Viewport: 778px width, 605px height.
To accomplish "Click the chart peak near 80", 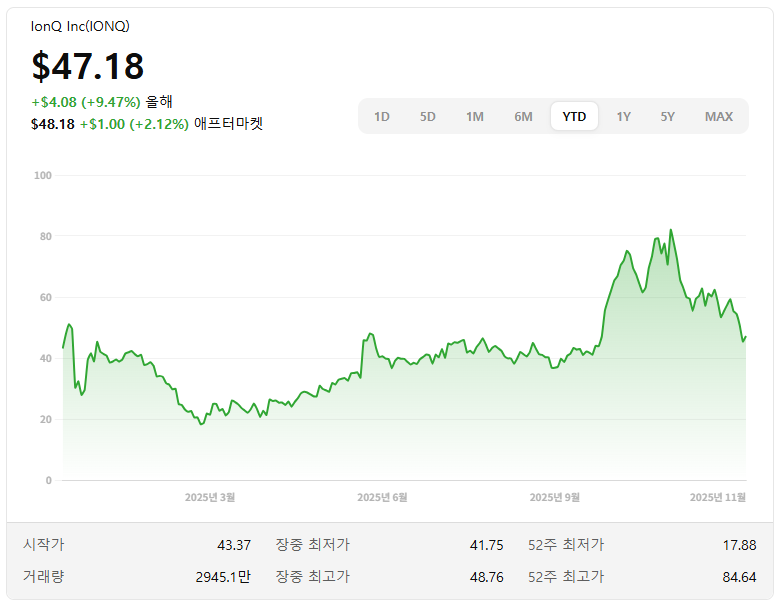I will [x=671, y=230].
